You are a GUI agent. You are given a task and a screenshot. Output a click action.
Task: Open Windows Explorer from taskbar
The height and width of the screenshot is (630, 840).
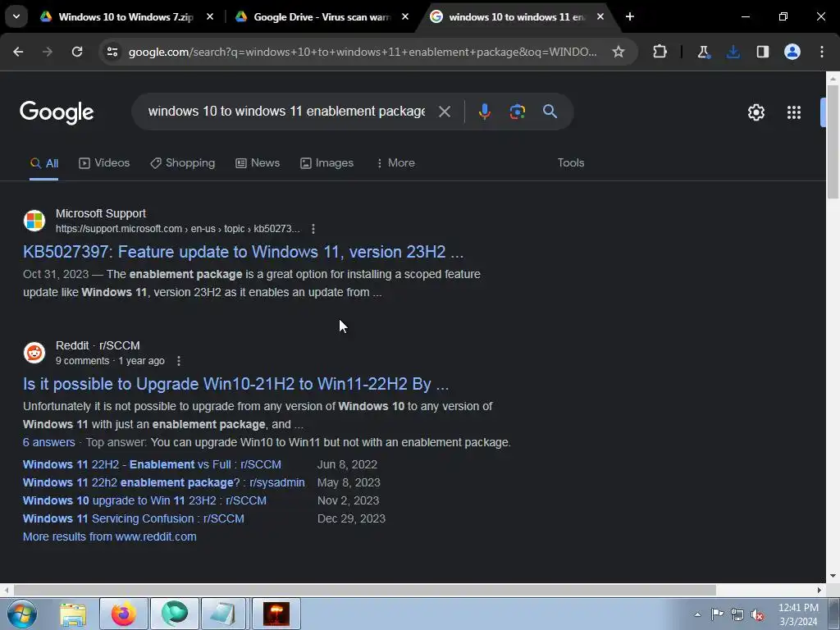[73, 614]
